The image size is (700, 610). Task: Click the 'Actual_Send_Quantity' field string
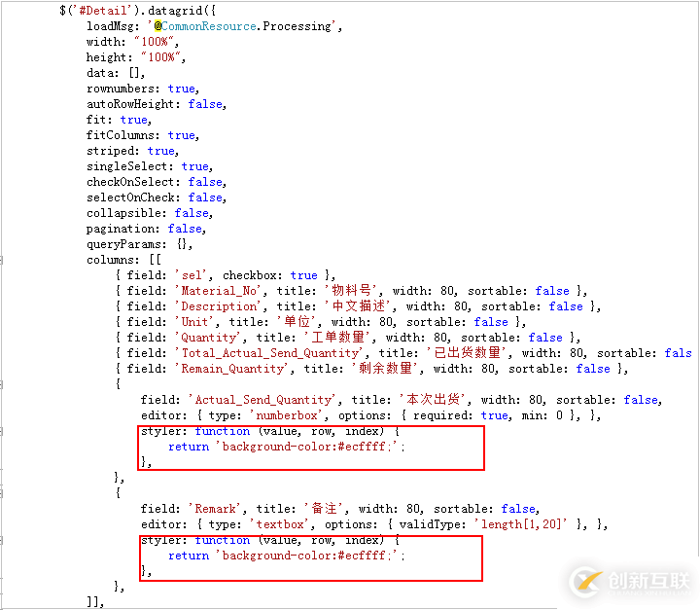point(262,400)
